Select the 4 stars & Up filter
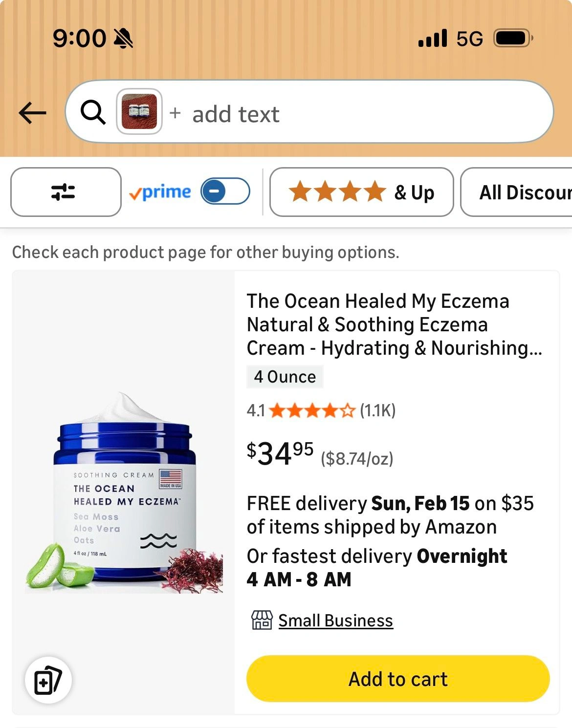 [361, 192]
